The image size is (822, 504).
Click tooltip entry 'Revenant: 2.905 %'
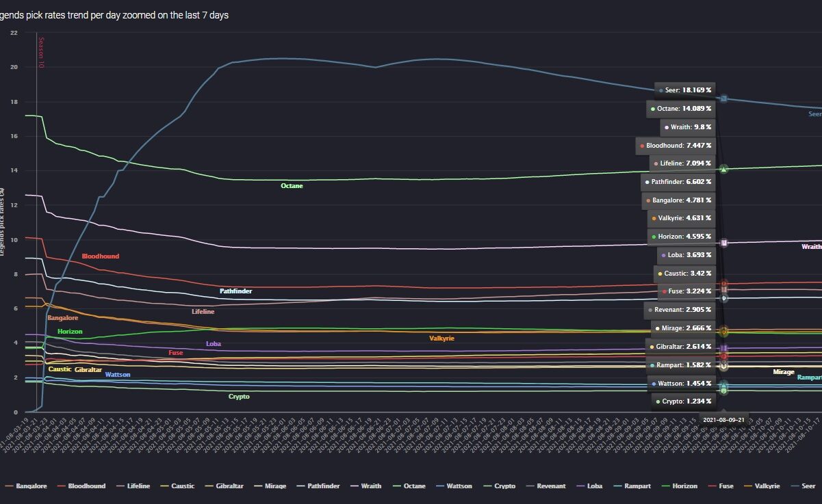pyautogui.click(x=680, y=310)
